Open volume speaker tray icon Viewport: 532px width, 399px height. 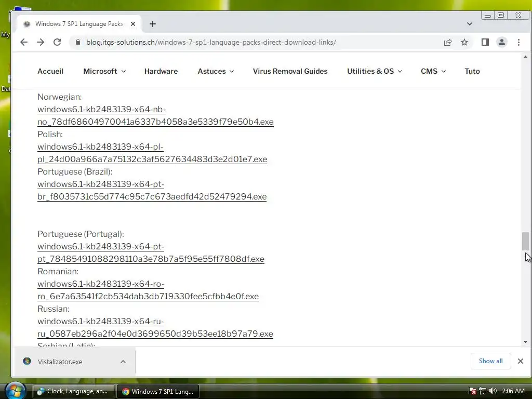493,391
